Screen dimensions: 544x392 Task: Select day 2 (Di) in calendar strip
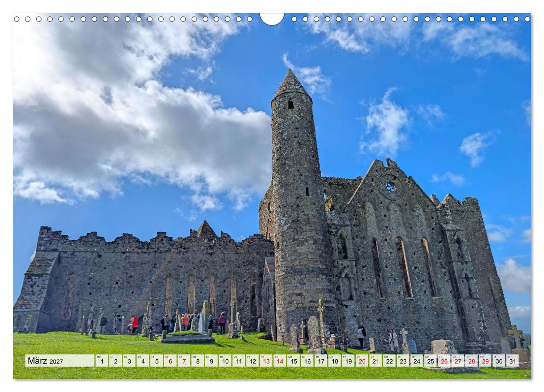tap(115, 361)
